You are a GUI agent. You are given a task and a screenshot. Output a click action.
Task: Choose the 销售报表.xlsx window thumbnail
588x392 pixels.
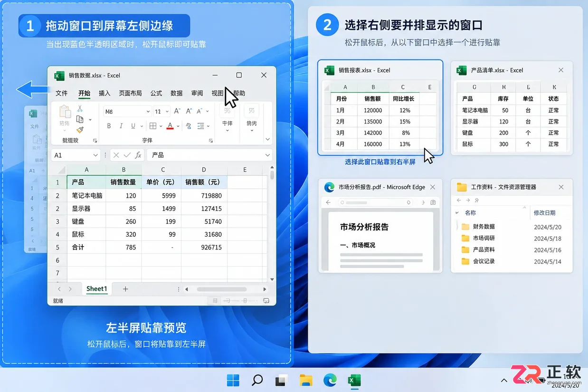380,108
